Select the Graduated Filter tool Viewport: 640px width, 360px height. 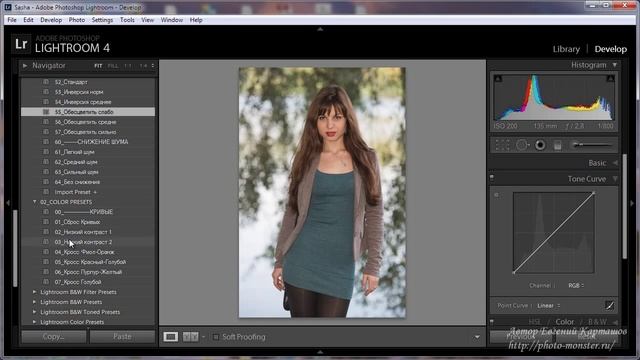[558, 145]
